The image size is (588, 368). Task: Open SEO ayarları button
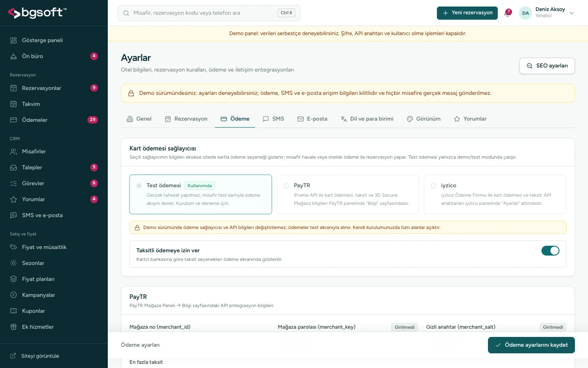click(547, 66)
